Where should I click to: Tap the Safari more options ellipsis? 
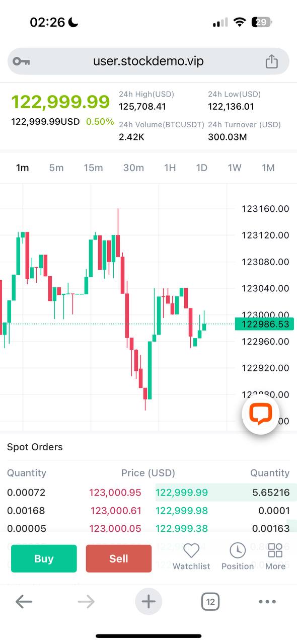point(267,602)
